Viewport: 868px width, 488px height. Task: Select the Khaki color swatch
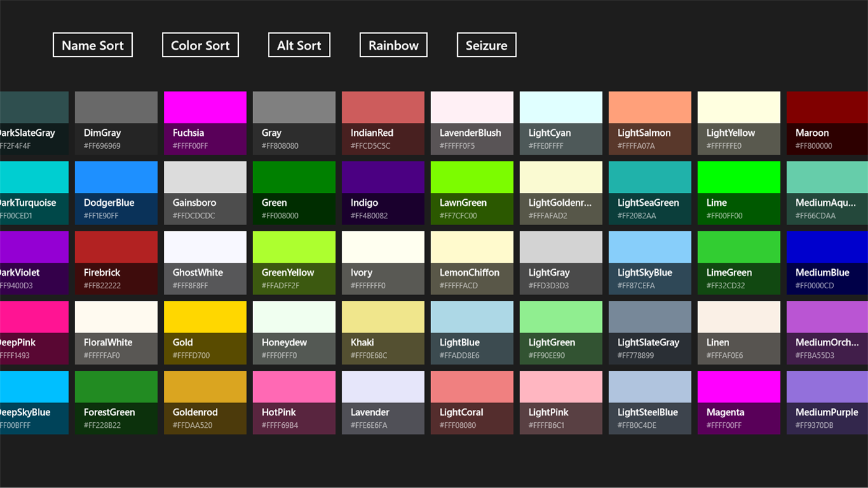[383, 332]
